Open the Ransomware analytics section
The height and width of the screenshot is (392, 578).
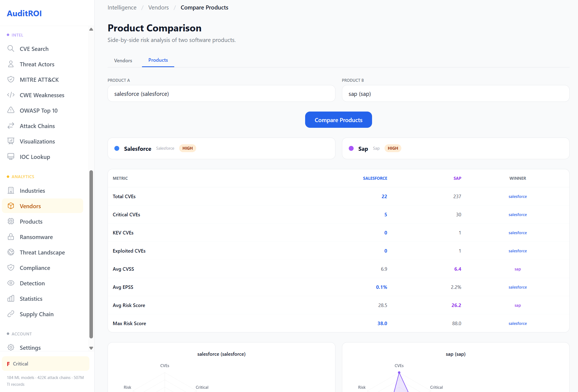pos(36,237)
